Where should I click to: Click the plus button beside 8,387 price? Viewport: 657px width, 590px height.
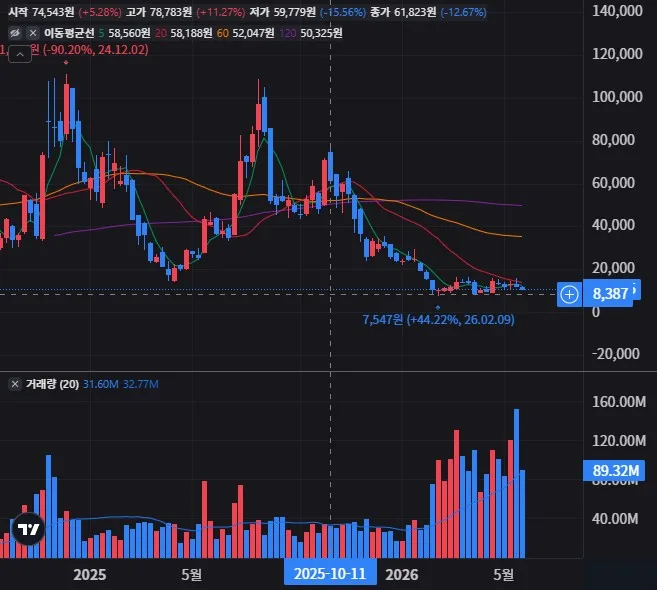click(569, 294)
